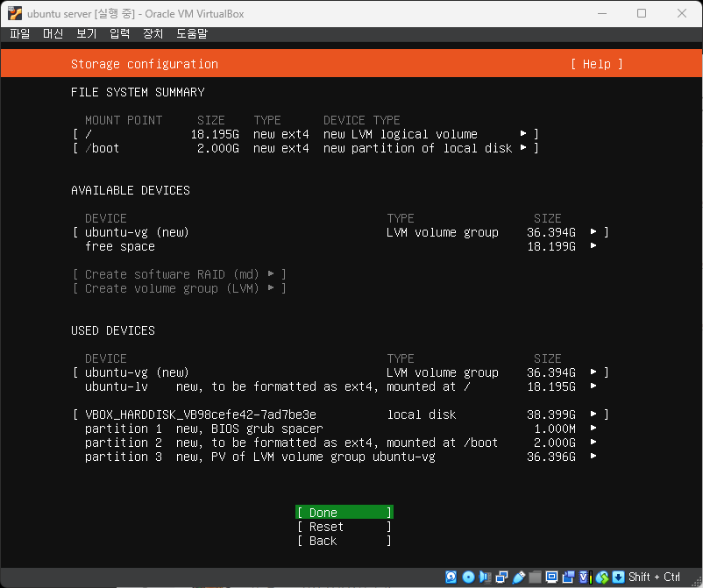Click the CPU virtualization status icon
The image size is (703, 588).
click(x=585, y=577)
